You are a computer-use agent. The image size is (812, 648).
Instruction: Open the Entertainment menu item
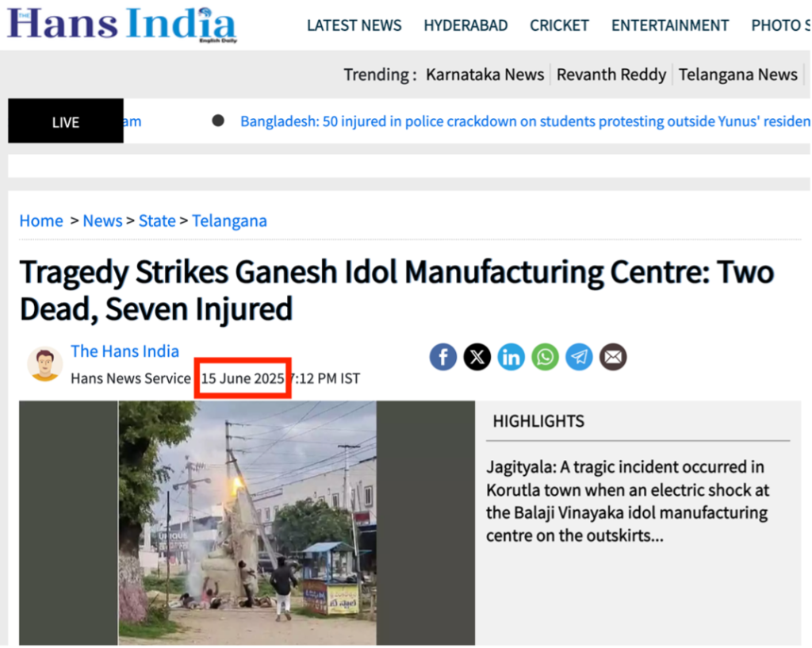(670, 25)
